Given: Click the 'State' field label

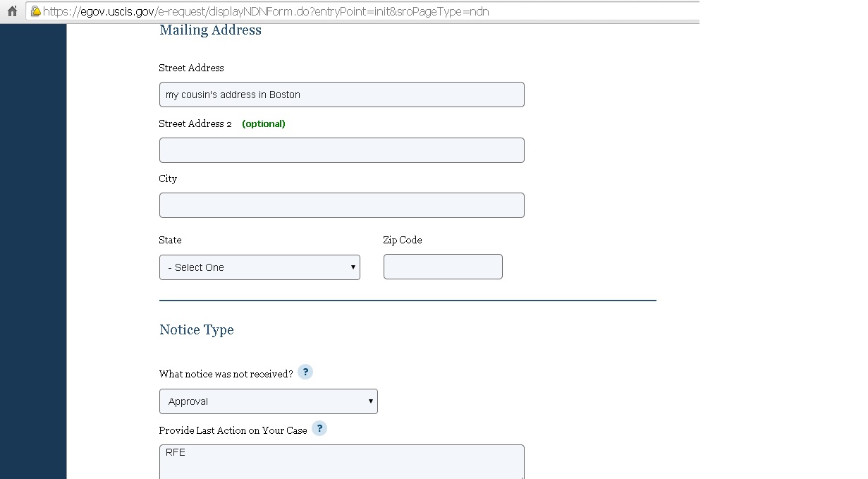Looking at the screenshot, I should pos(170,240).
